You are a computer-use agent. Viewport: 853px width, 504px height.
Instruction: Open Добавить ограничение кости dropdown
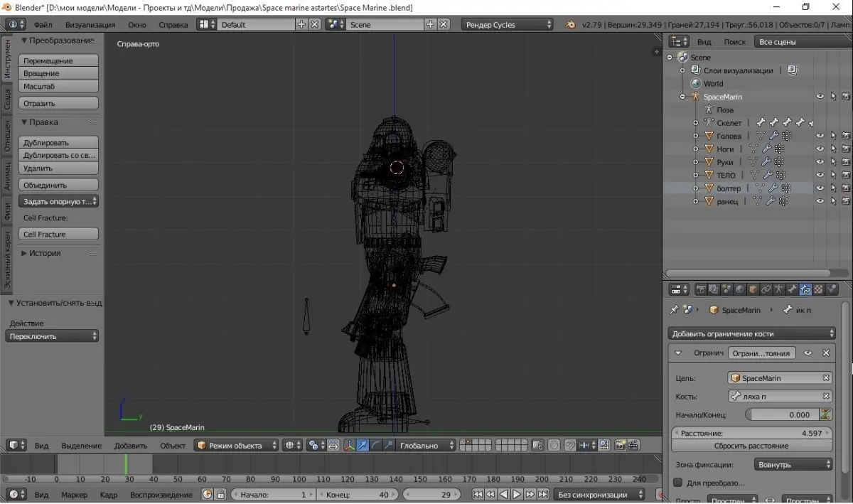click(x=753, y=333)
